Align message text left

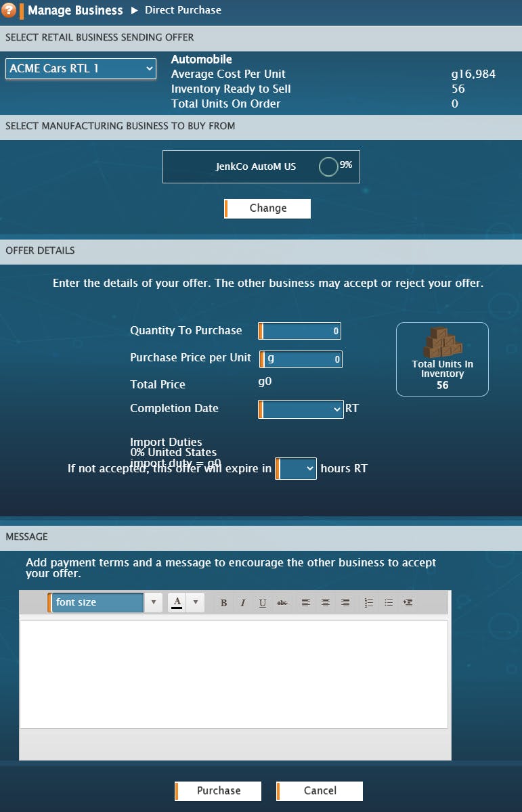pyautogui.click(x=306, y=603)
